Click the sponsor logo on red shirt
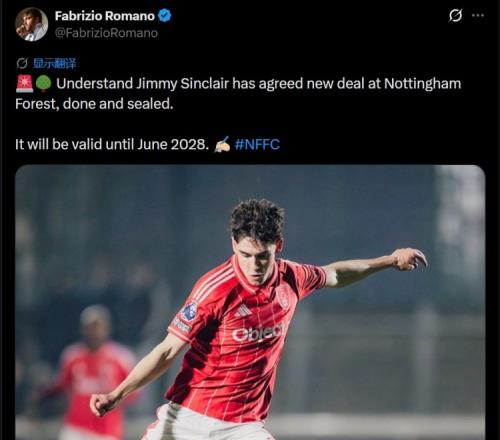The height and width of the screenshot is (440, 500). coord(257,333)
